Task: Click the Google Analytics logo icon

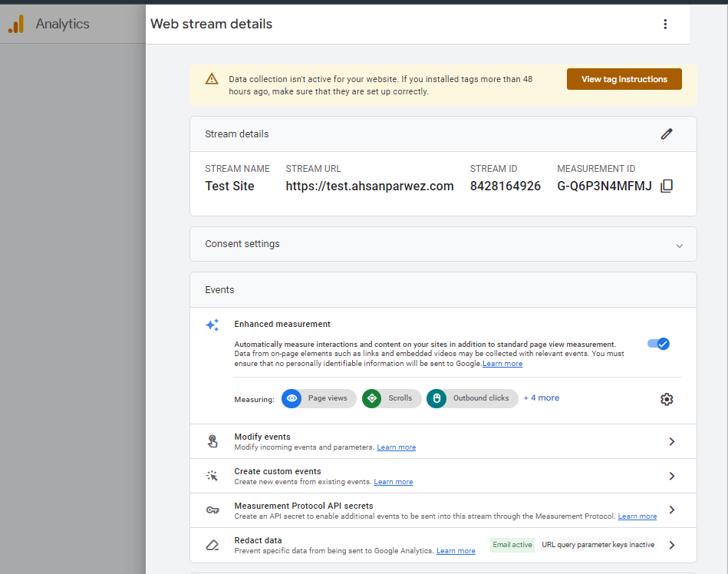Action: [16, 24]
